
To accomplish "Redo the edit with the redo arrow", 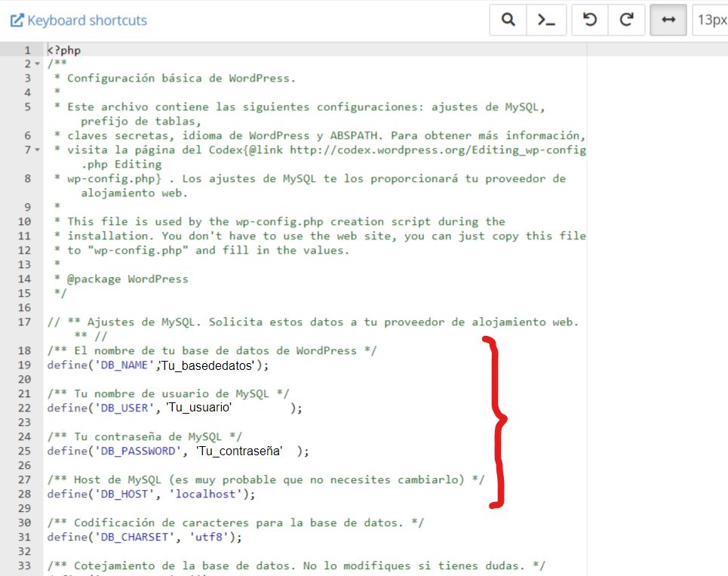I will click(x=626, y=20).
